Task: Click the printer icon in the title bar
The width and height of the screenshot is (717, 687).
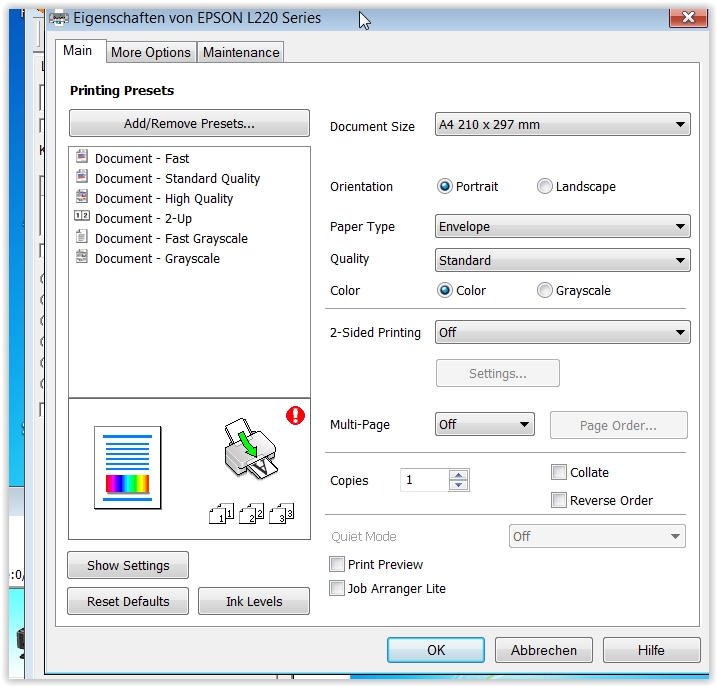Action: [x=60, y=17]
